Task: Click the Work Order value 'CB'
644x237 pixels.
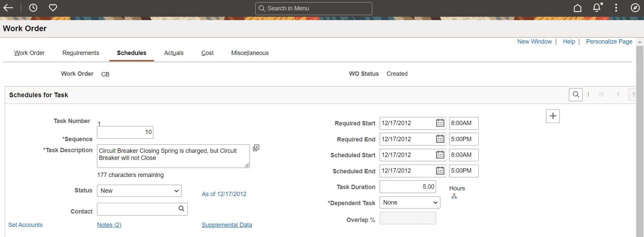Action: (105, 74)
